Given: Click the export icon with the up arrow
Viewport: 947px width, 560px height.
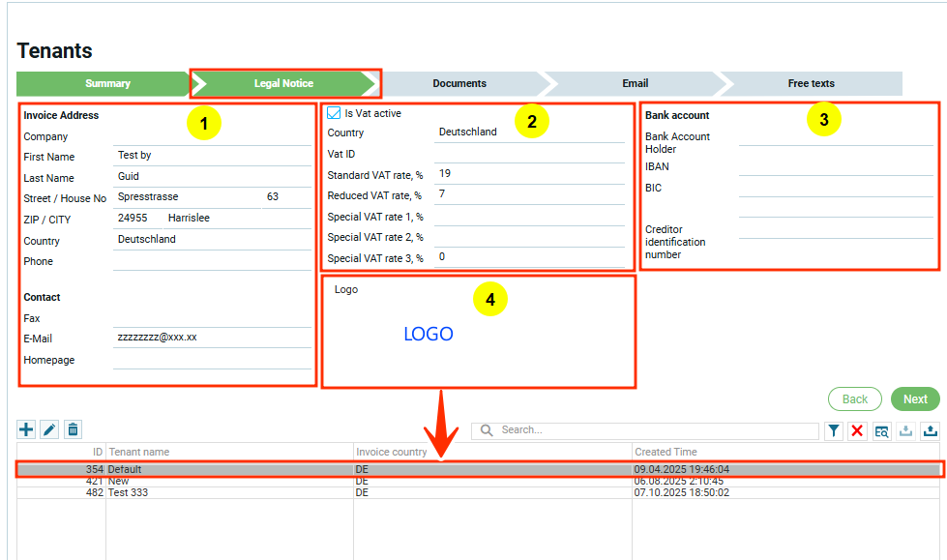Looking at the screenshot, I should point(930,430).
